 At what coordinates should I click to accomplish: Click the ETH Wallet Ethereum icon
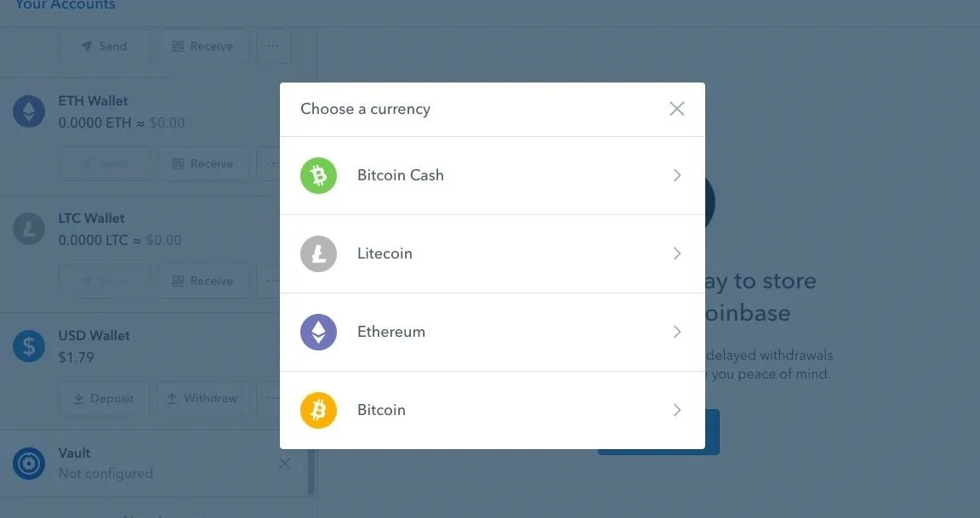point(29,111)
